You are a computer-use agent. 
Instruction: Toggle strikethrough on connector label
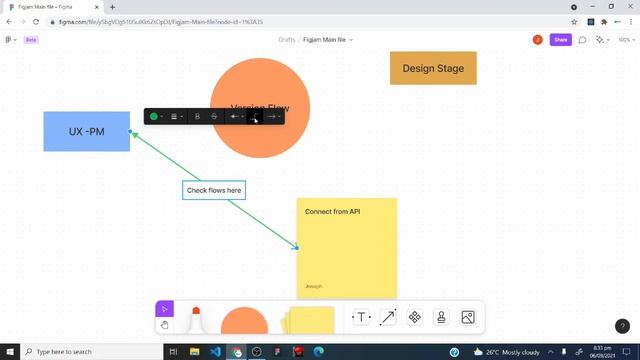click(x=214, y=116)
